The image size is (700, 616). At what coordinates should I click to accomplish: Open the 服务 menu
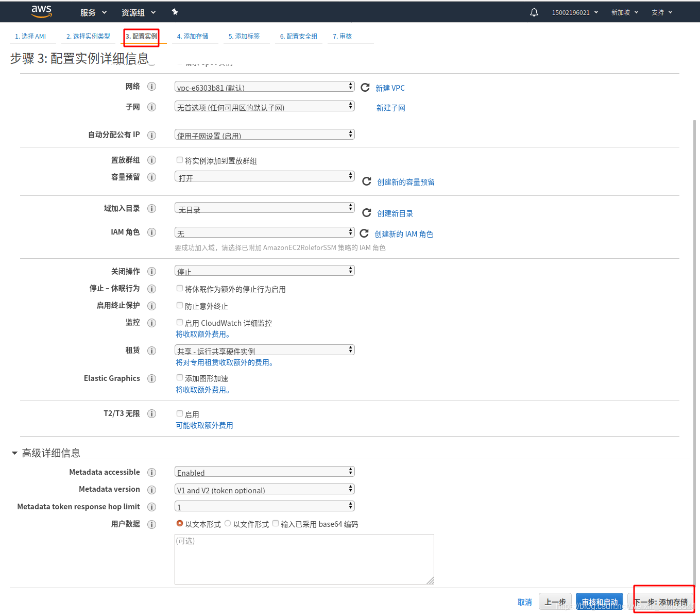(93, 12)
